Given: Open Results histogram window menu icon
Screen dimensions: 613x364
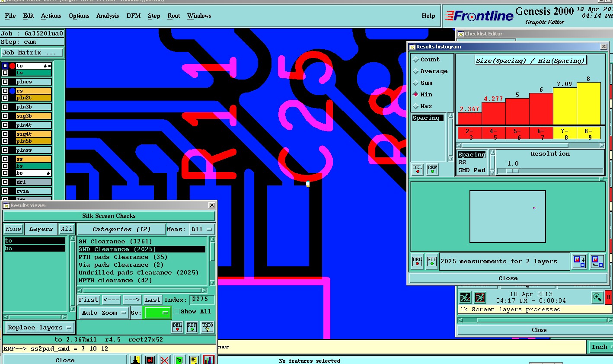Looking at the screenshot, I should (x=412, y=47).
